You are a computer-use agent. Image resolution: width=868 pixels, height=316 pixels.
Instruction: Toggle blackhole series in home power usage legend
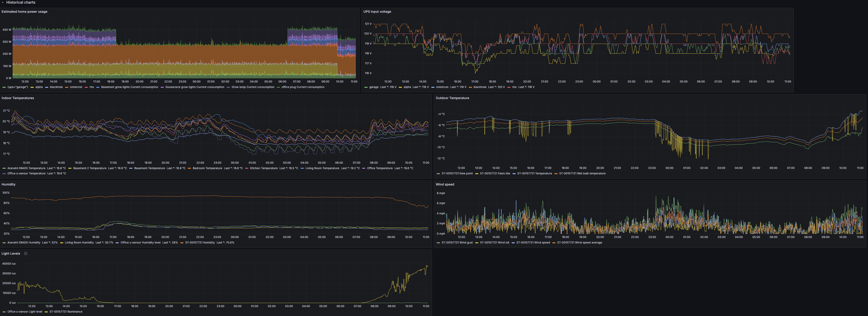tap(56, 87)
